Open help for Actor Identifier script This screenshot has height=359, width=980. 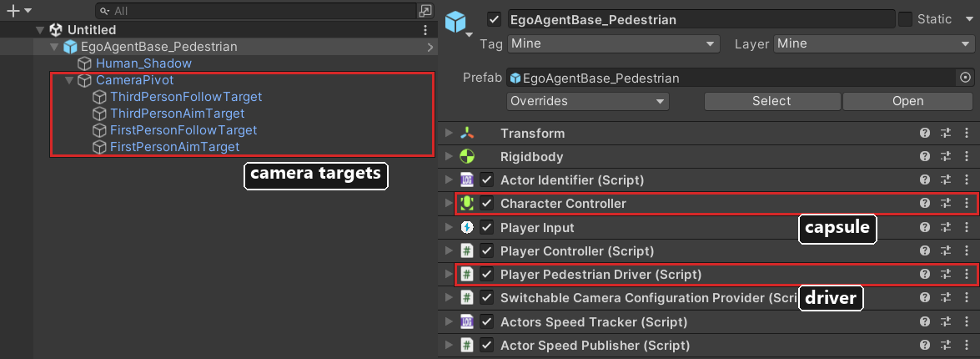pos(925,180)
